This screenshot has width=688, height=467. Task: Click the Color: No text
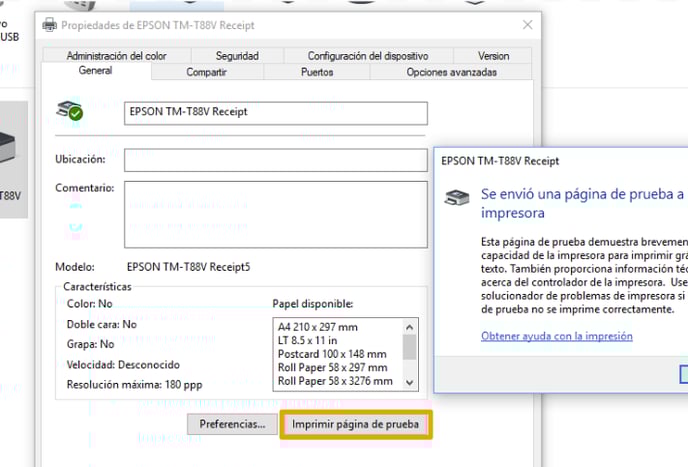(90, 304)
